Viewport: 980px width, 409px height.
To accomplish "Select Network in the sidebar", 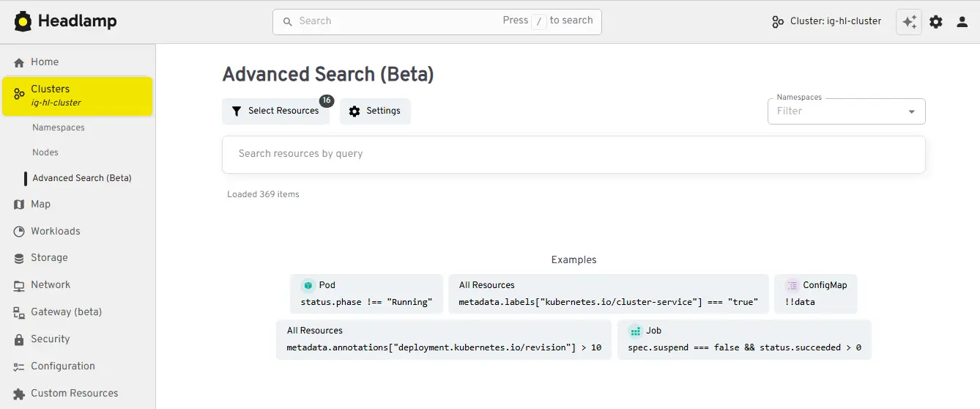I will pyautogui.click(x=51, y=285).
